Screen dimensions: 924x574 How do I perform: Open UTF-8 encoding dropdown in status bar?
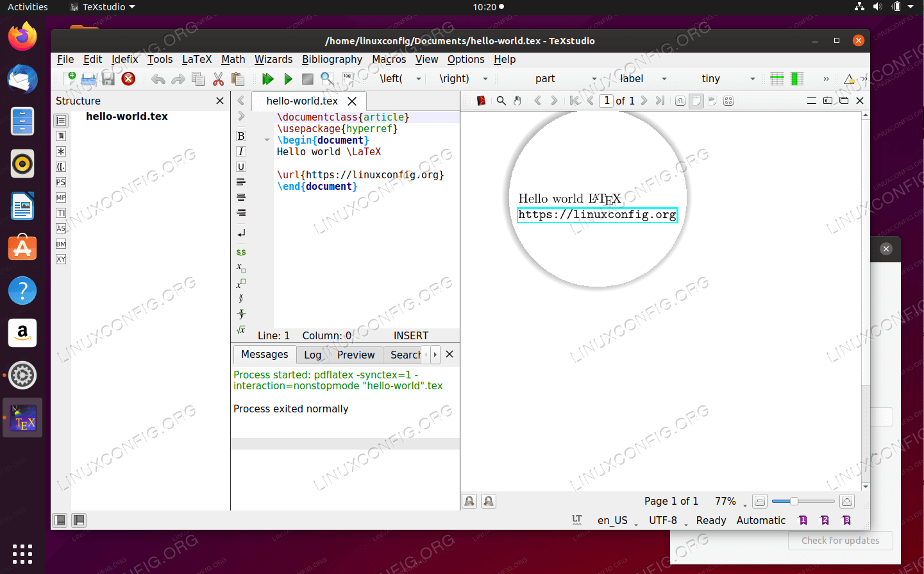667,521
